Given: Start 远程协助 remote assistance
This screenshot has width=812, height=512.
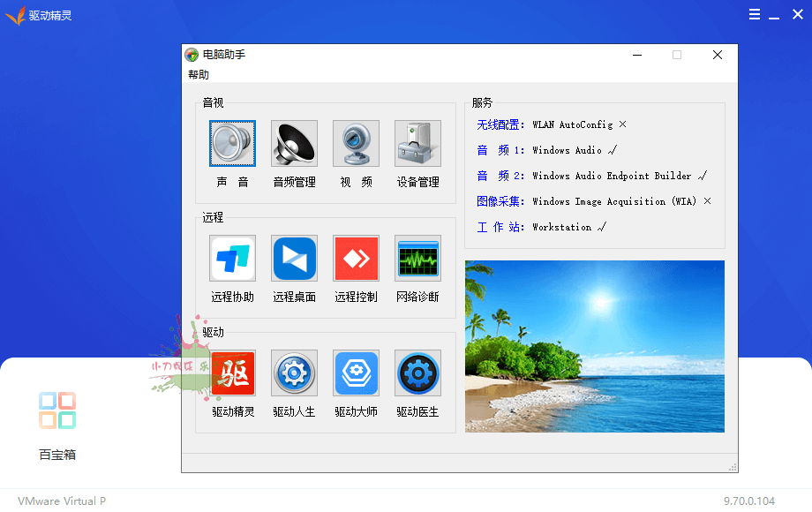Looking at the screenshot, I should click(x=232, y=259).
